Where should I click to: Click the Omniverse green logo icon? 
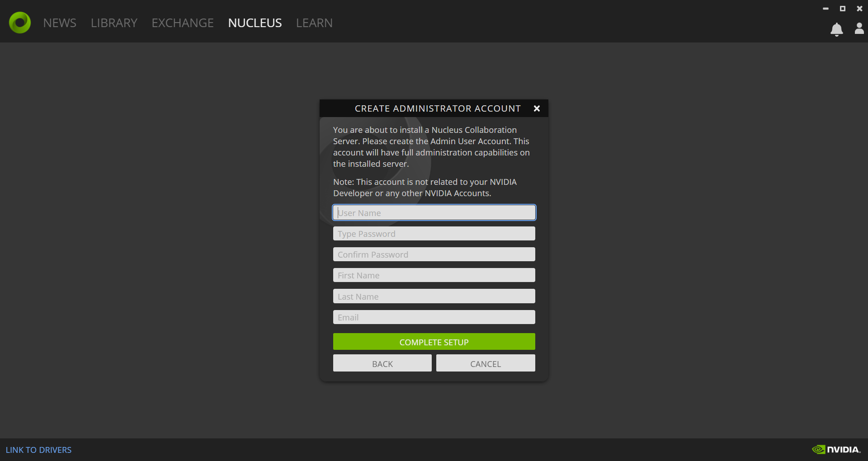20,23
